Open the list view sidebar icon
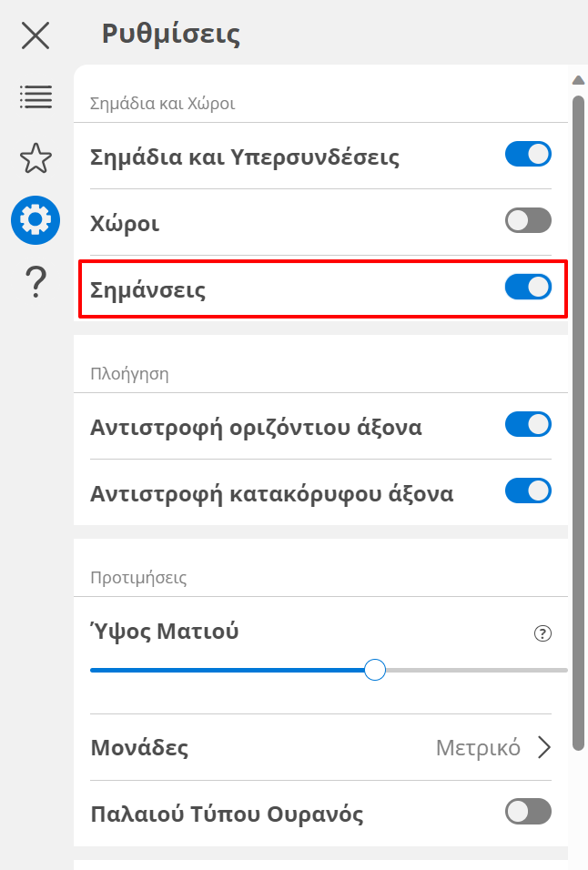This screenshot has height=870, width=588. [35, 97]
